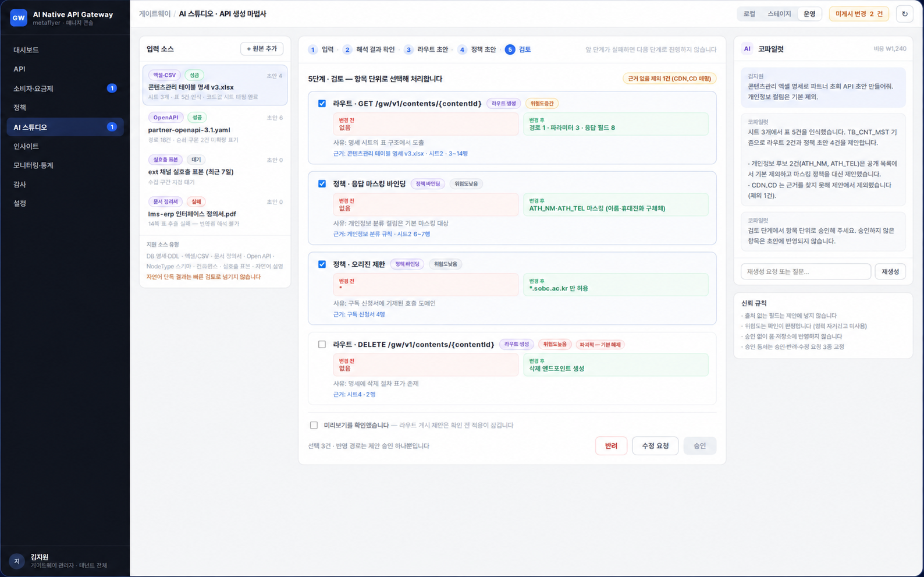Uncheck the 오리진 제한 policy item
This screenshot has width=924, height=577.
coord(322,264)
